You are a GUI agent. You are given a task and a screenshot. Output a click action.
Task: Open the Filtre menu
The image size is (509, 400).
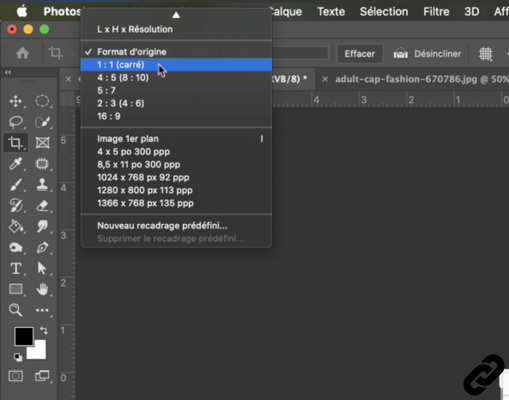(436, 11)
